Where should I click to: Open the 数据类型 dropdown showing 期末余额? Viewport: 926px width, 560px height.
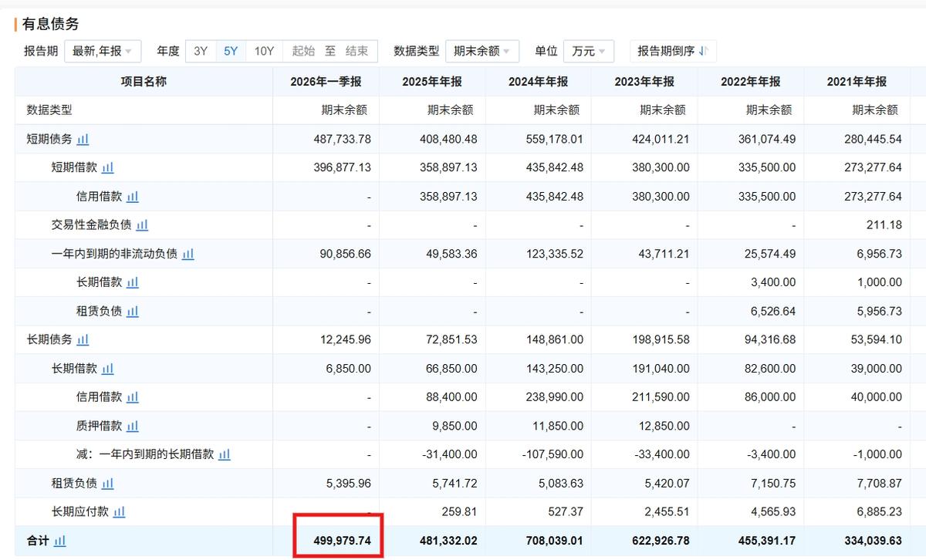[482, 51]
